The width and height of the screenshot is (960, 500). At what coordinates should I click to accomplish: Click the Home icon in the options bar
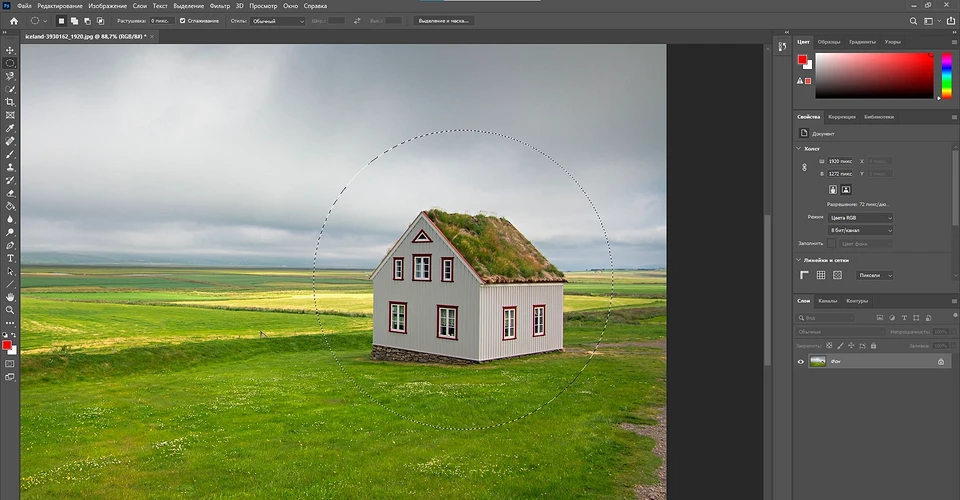click(13, 20)
